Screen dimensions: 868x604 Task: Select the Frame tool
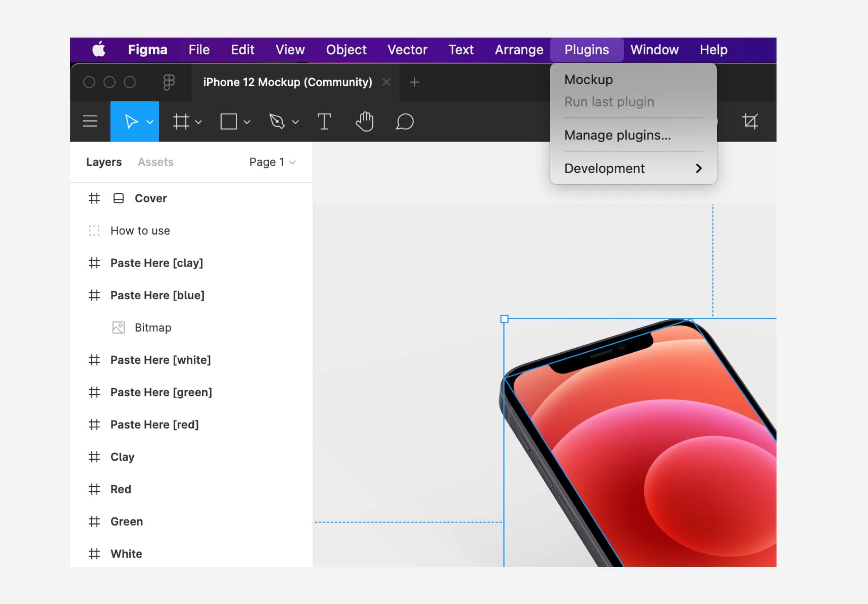[181, 122]
